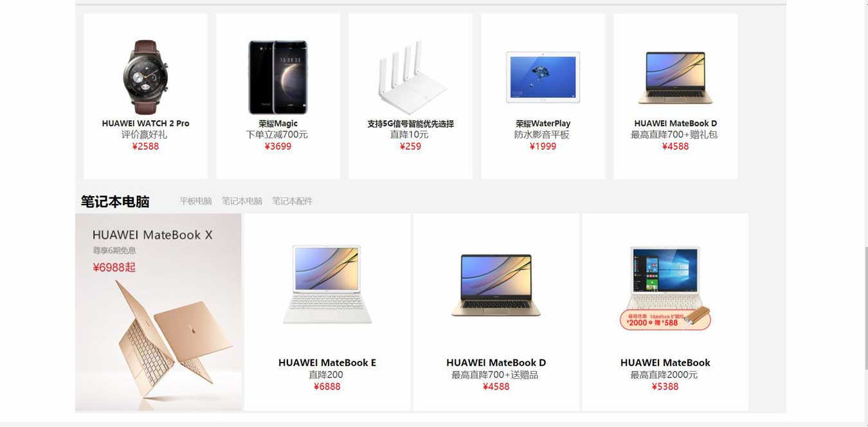The width and height of the screenshot is (868, 427).
Task: Switch to the 平板电脑 tab
Action: 195,201
